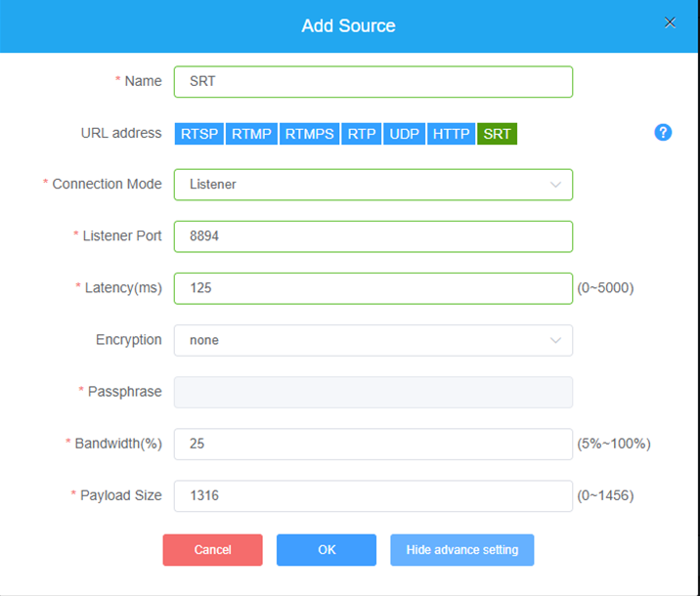Click the Payload Size label
The height and width of the screenshot is (596, 700).
[x=120, y=495]
